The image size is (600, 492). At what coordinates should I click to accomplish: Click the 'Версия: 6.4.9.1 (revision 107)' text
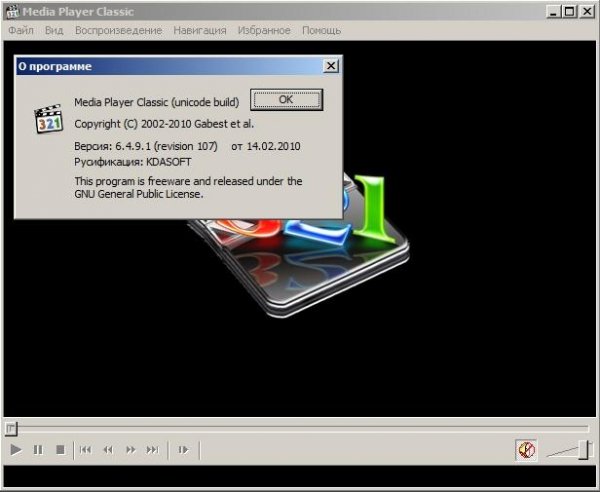coord(146,146)
